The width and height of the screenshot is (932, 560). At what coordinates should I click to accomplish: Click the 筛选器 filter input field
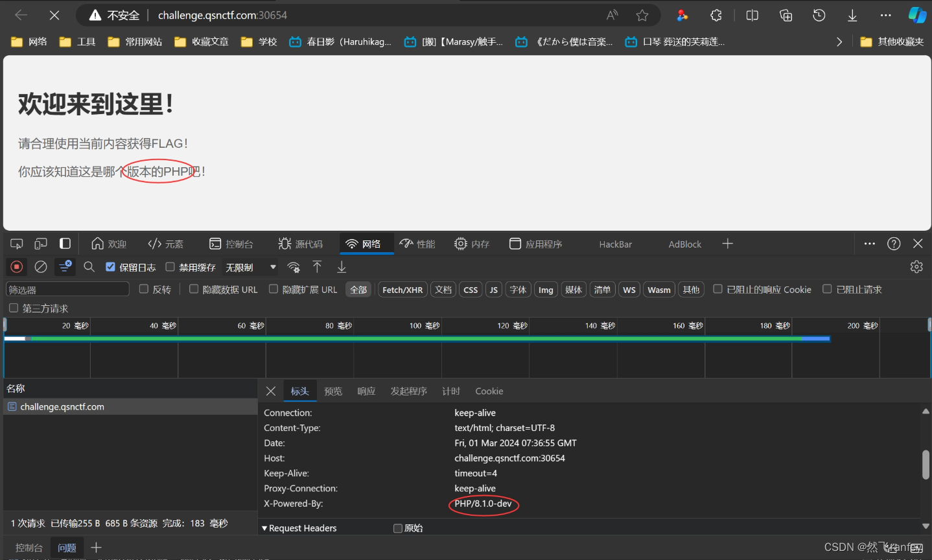67,289
